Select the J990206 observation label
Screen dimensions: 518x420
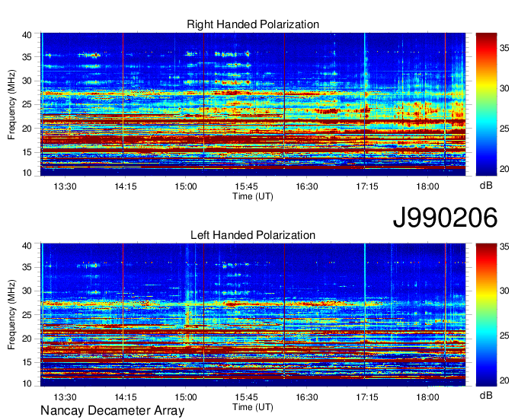[445, 218]
